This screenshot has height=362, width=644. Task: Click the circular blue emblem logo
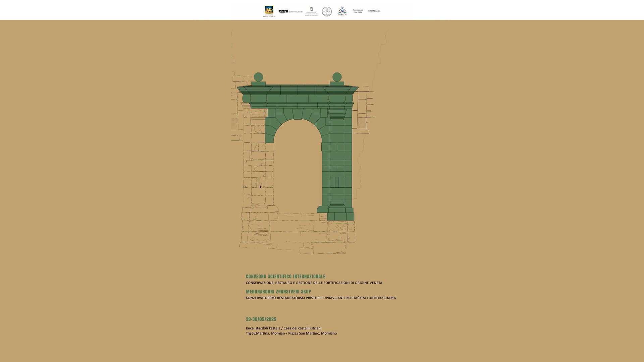(x=327, y=11)
